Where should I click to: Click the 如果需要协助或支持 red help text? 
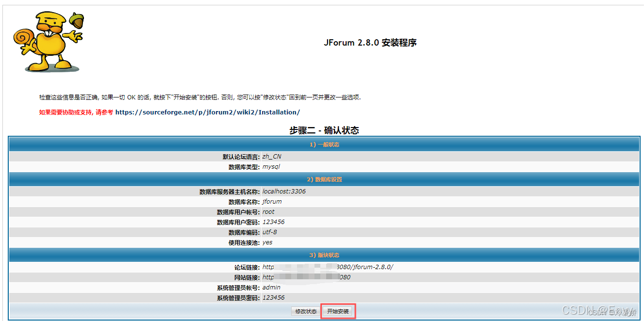76,112
